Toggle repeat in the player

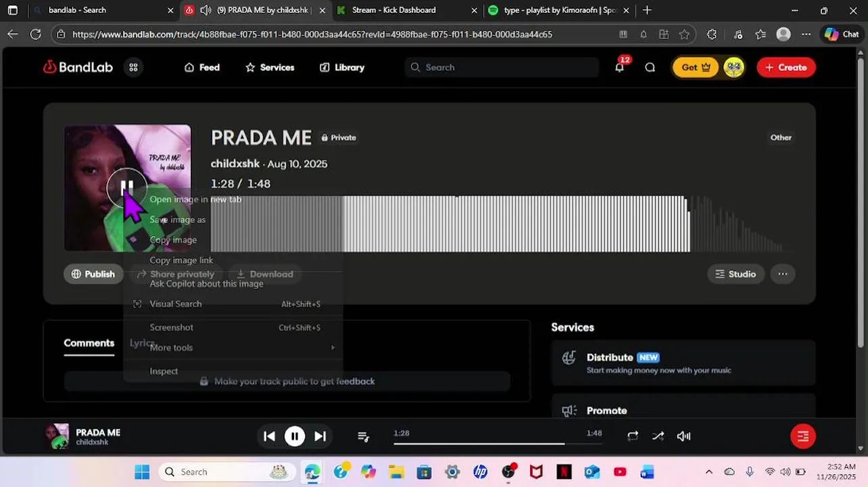pyautogui.click(x=633, y=436)
